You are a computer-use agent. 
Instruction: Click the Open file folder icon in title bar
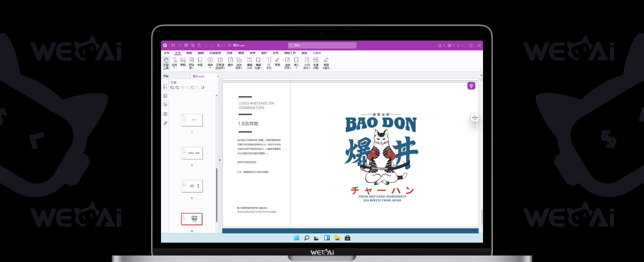(173, 45)
